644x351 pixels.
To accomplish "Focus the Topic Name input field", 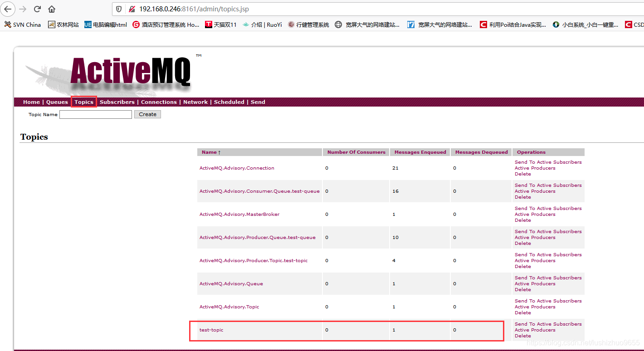I will [x=96, y=114].
